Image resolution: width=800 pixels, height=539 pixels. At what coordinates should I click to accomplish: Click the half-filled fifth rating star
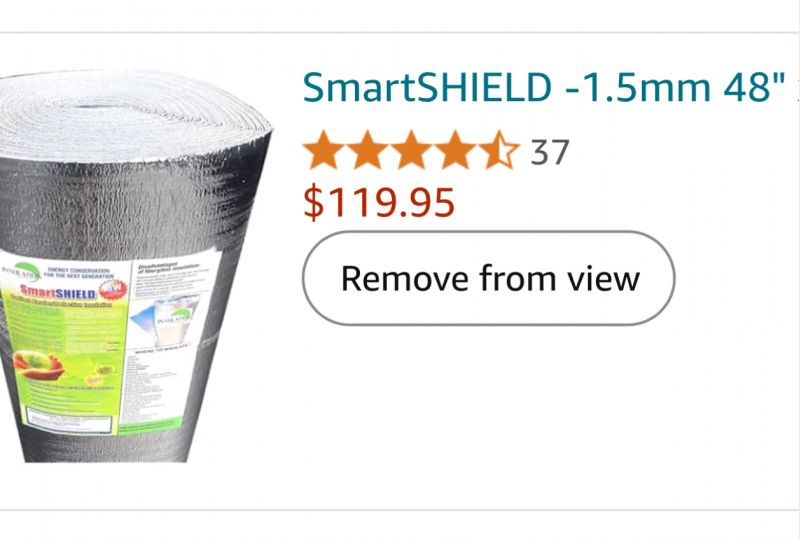click(x=499, y=150)
